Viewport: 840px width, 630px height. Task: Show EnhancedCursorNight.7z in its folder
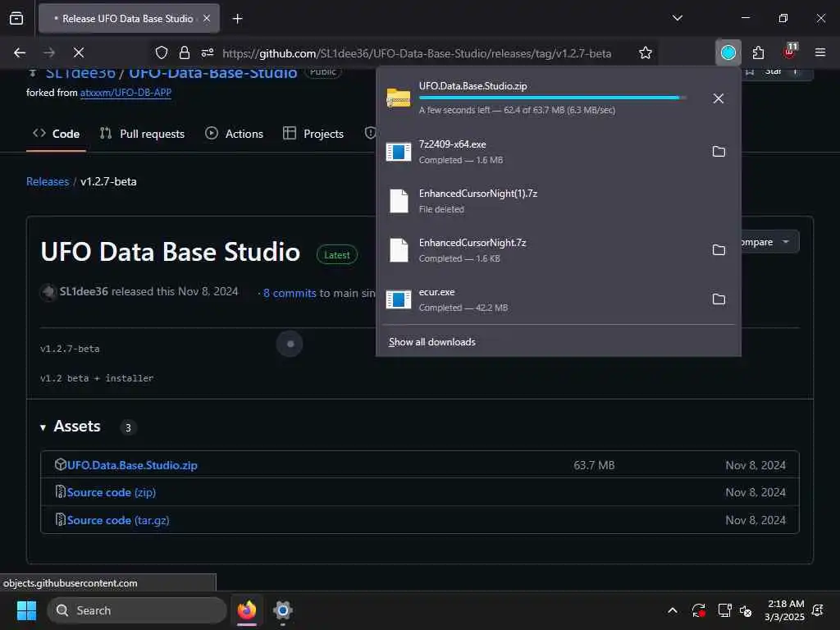coord(719,250)
